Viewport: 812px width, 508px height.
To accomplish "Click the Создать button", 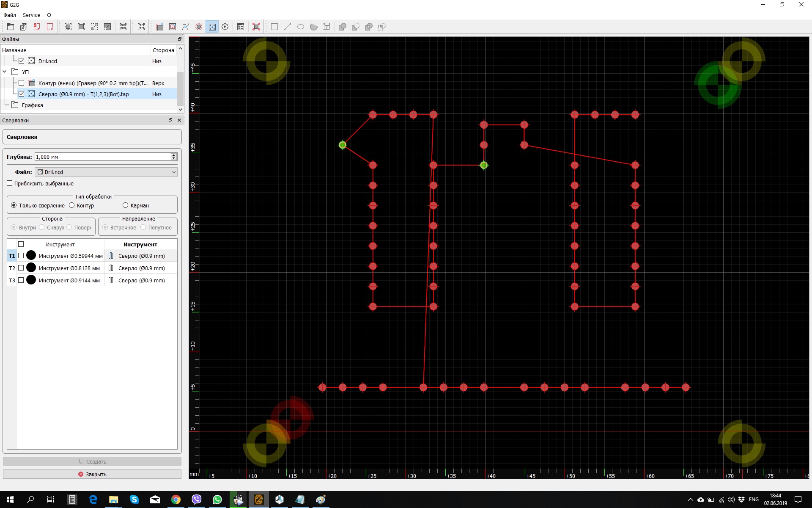I will (x=92, y=461).
